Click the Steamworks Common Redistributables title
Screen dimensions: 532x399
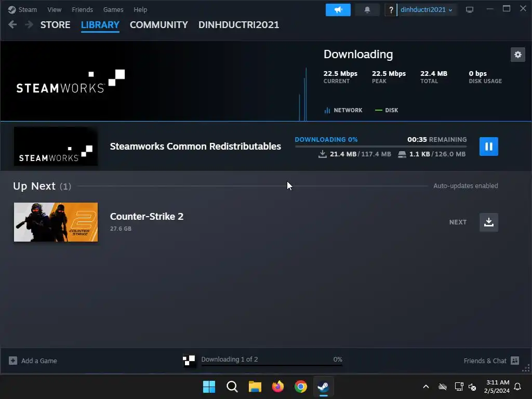coord(195,146)
